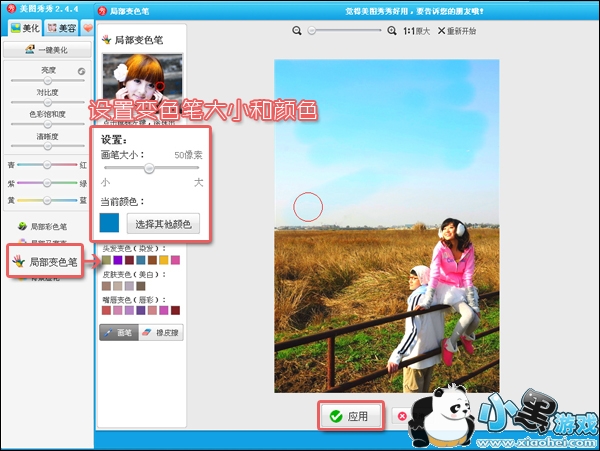
Task: Pick the blue hair color swatch
Action: click(x=141, y=260)
